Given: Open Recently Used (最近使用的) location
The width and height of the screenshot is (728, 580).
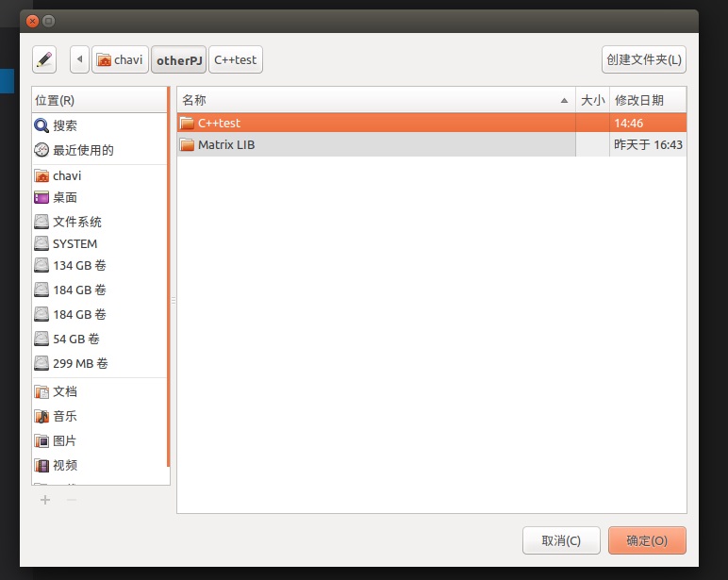Looking at the screenshot, I should click(83, 150).
